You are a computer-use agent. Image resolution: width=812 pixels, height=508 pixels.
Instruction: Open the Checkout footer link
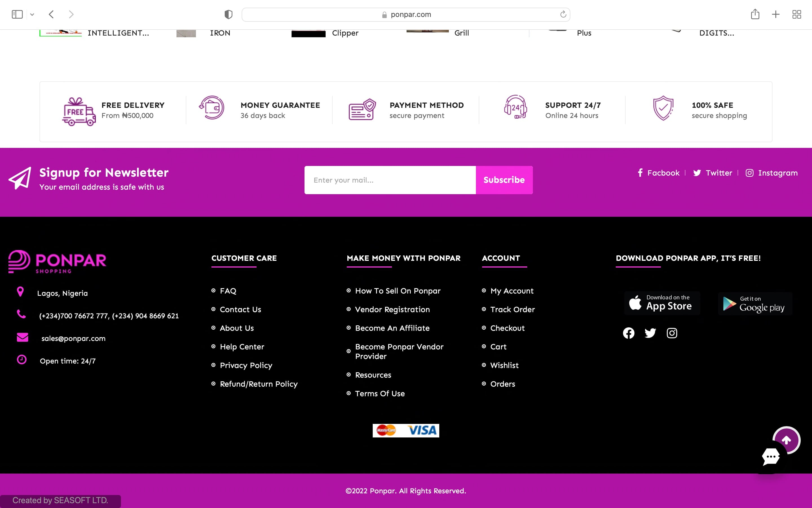coord(507,328)
